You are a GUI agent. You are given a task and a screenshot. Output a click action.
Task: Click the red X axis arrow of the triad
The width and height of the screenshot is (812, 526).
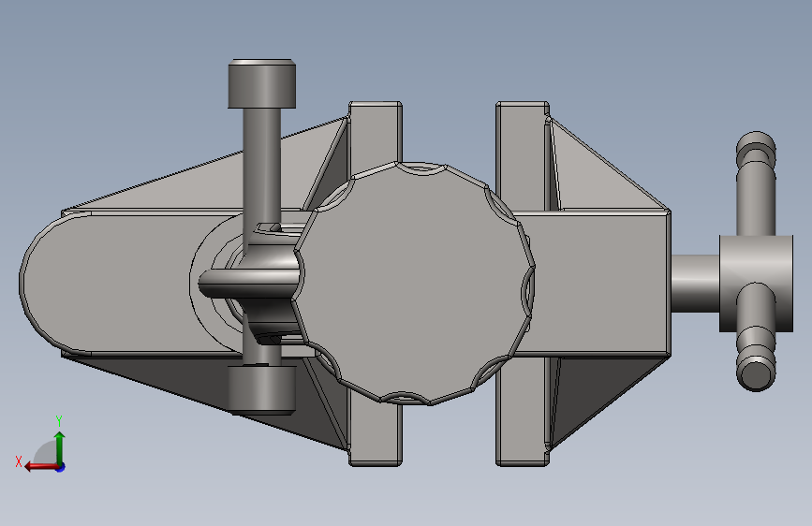[40, 467]
